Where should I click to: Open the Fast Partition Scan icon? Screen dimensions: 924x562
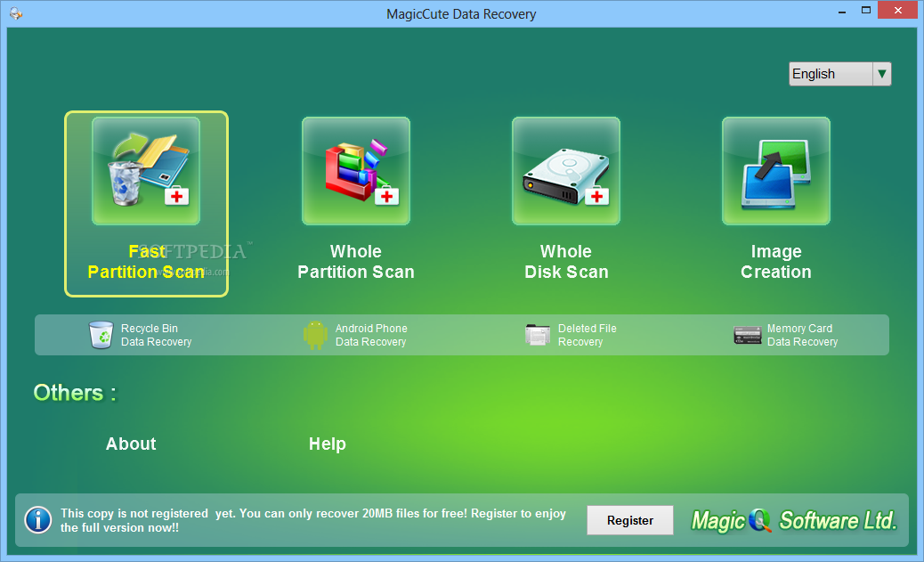146,171
